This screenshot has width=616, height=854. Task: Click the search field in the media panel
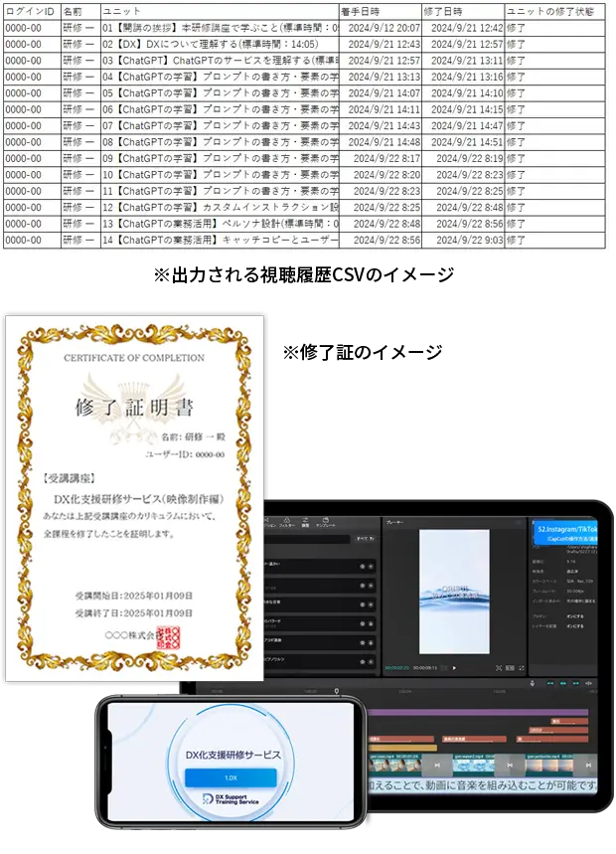[x=303, y=540]
